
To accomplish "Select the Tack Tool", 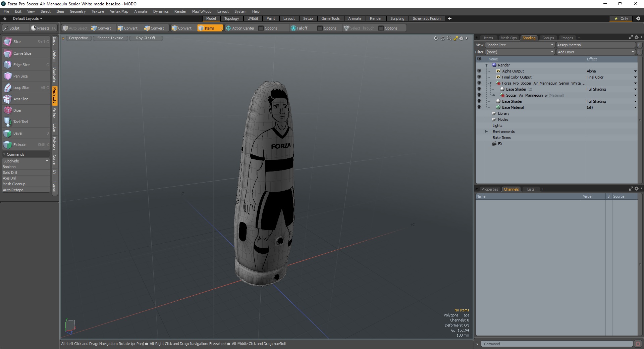I will (x=26, y=122).
